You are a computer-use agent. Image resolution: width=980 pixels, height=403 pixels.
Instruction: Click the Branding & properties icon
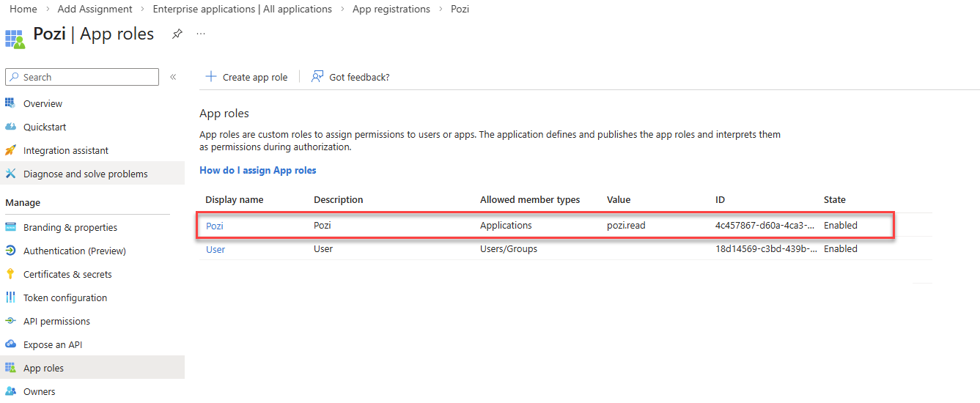tap(10, 227)
